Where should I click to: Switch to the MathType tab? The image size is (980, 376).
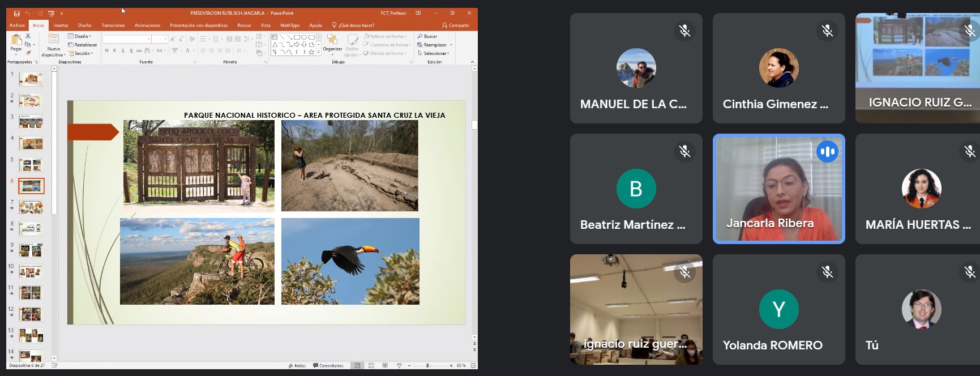coord(290,25)
